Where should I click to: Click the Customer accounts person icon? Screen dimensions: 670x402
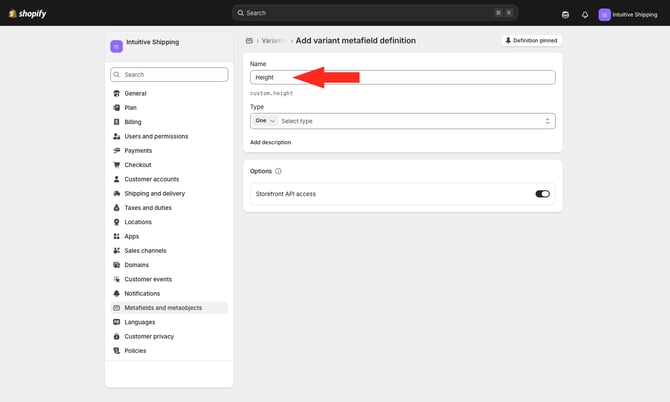(x=116, y=179)
